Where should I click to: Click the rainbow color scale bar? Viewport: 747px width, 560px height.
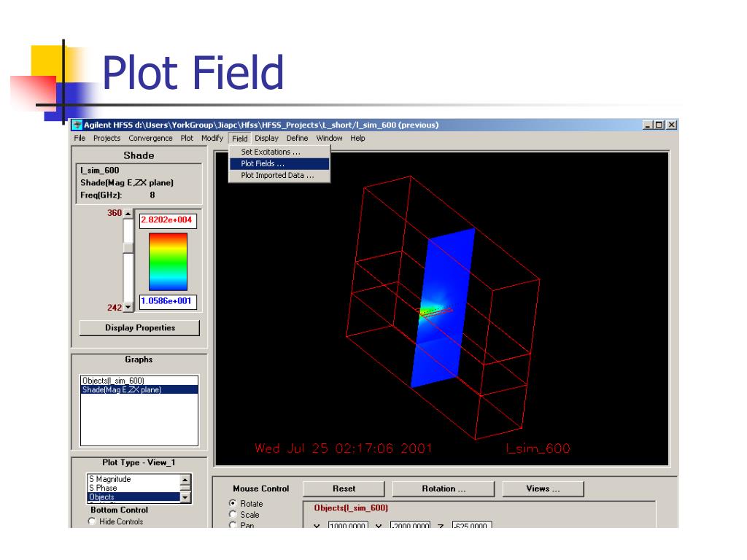pyautogui.click(x=169, y=262)
